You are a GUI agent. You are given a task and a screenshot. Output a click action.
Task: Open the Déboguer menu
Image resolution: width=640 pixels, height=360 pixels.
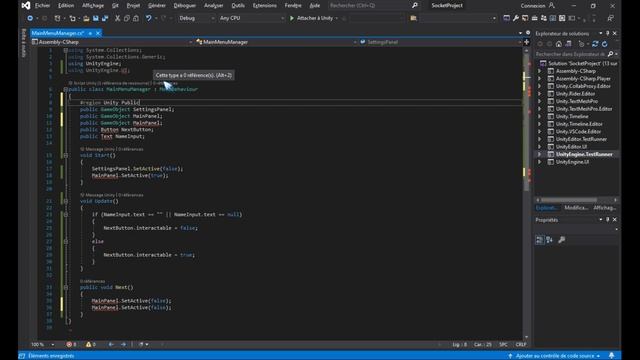[184, 5]
